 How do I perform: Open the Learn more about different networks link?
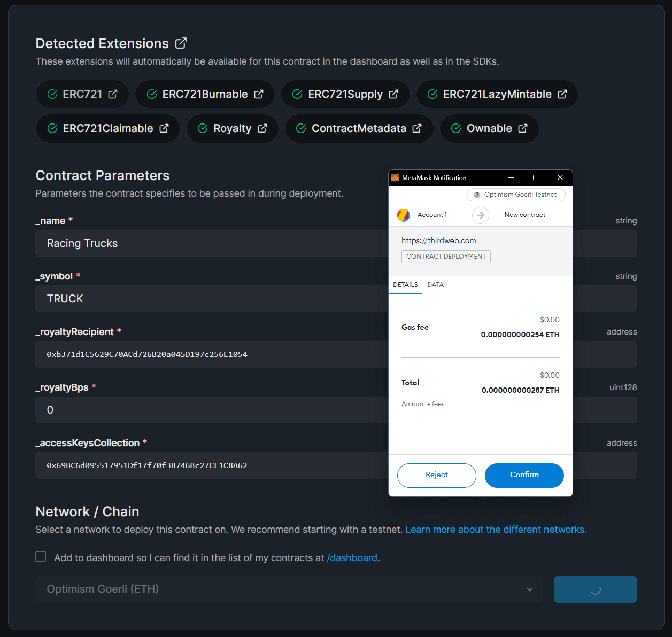[x=495, y=529]
